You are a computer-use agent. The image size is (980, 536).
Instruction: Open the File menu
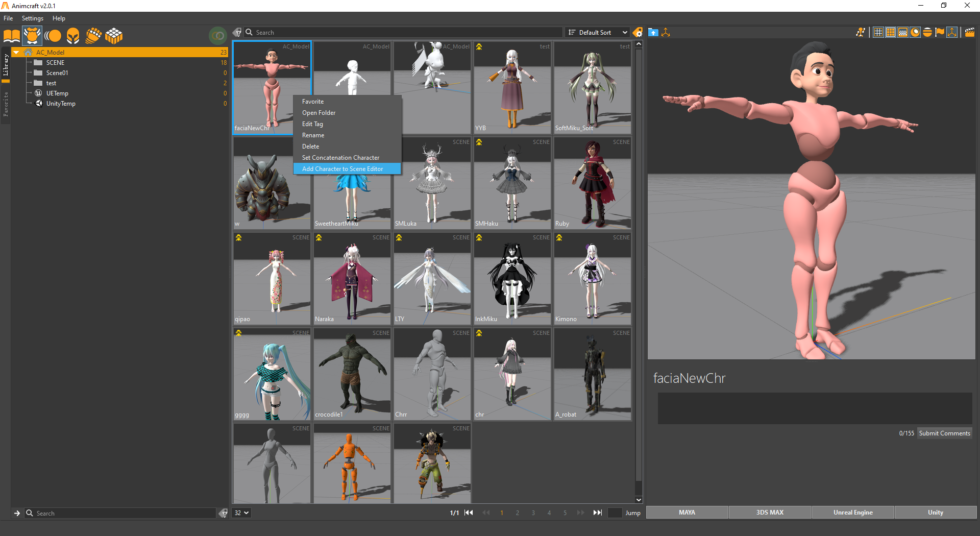pos(8,18)
